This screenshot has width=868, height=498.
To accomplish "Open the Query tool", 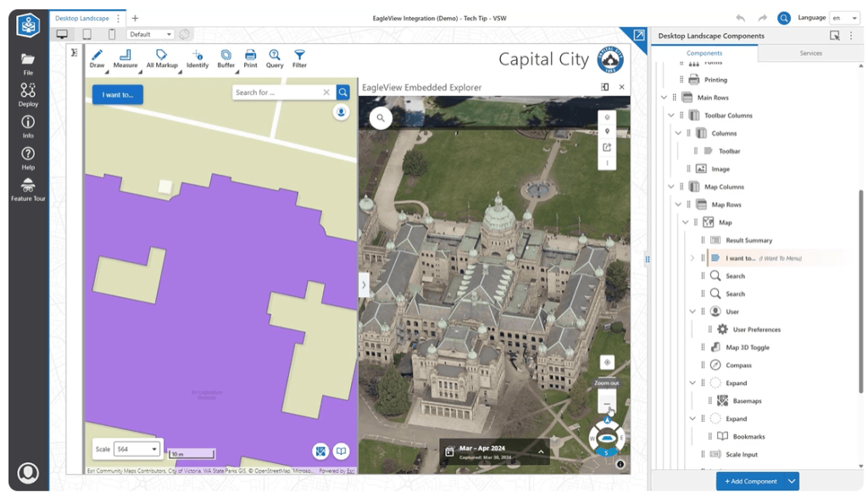I will pos(275,59).
